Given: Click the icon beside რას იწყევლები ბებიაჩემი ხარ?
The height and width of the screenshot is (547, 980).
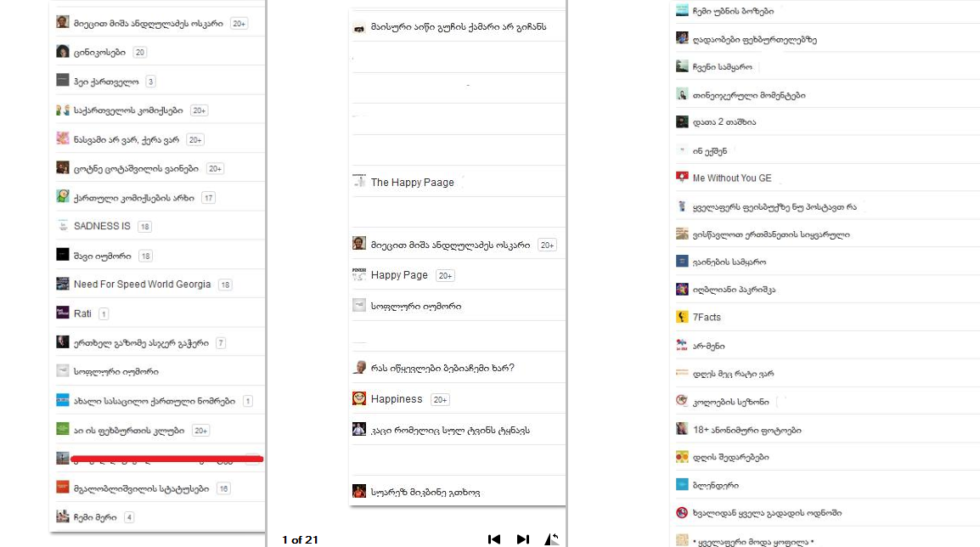Looking at the screenshot, I should click(x=358, y=367).
